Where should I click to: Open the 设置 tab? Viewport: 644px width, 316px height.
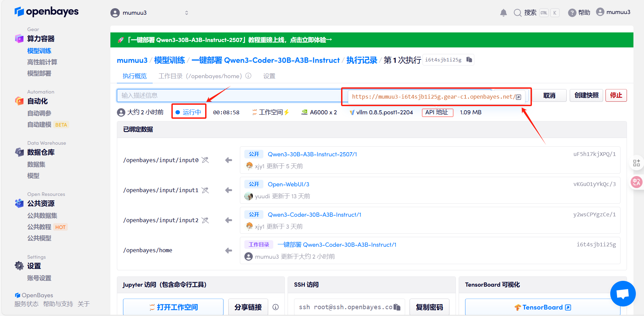(269, 76)
